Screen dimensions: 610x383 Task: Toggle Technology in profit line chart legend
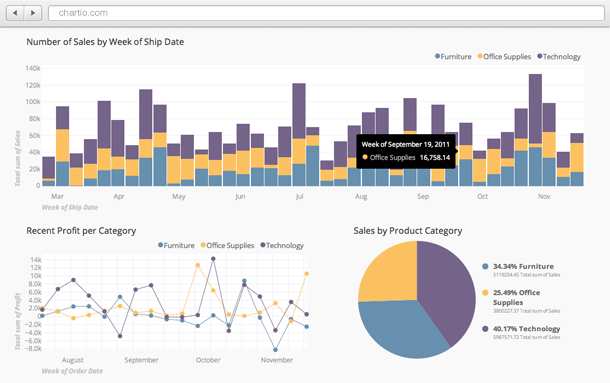click(x=282, y=245)
